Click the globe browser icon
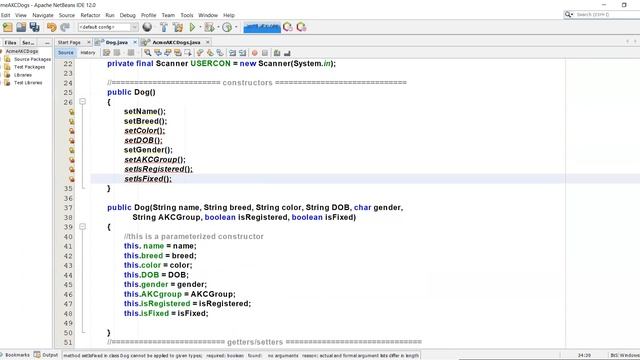 point(147,27)
